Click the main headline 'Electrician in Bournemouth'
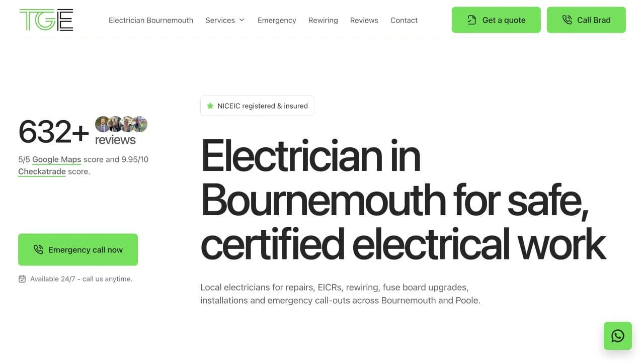This screenshot has height=362, width=644. point(404,199)
